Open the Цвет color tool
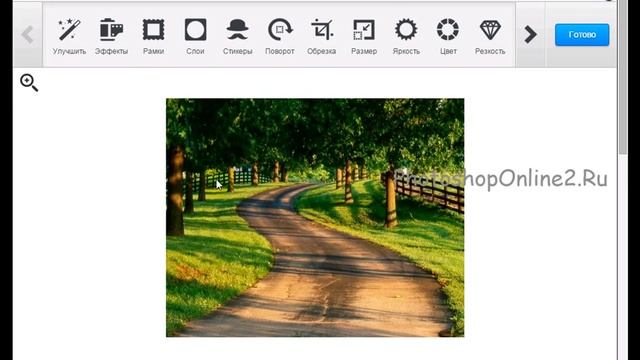The image size is (640, 360). coord(448,36)
